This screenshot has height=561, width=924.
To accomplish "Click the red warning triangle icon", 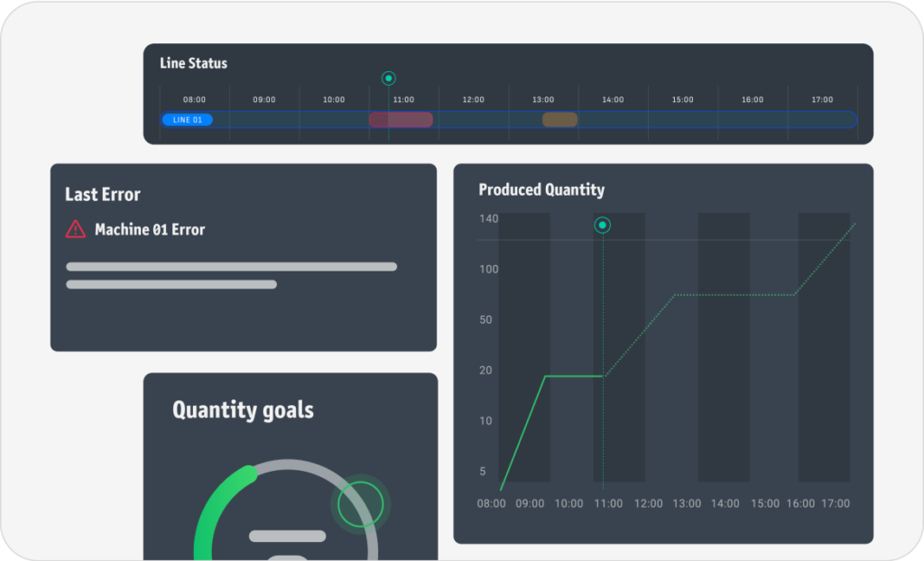I will pos(76,230).
